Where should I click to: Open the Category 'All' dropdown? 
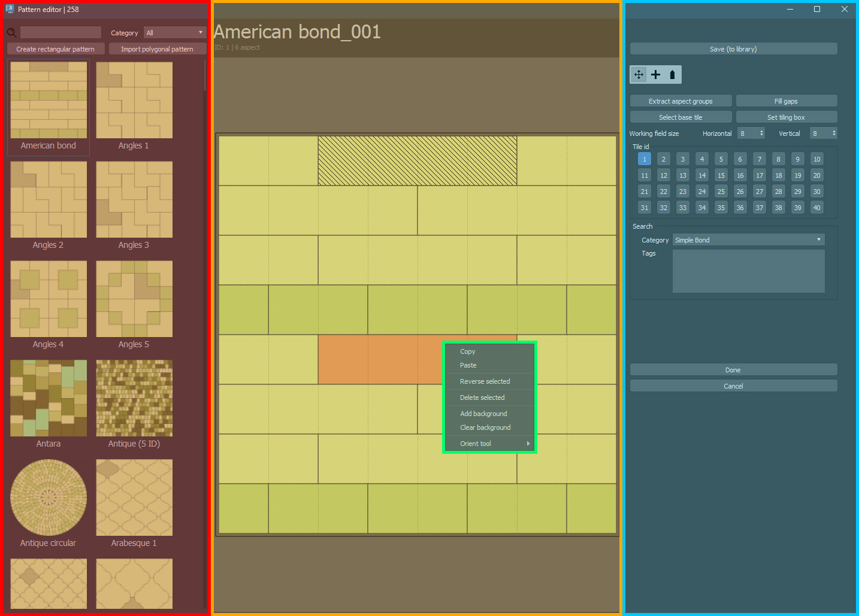[174, 33]
